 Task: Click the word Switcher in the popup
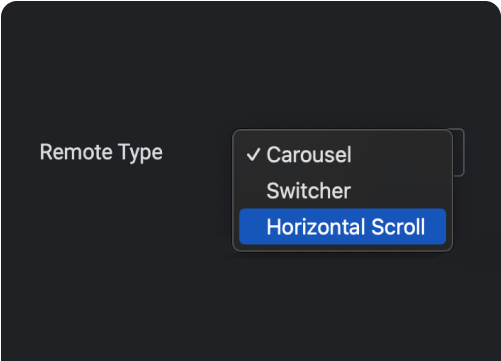(x=308, y=191)
